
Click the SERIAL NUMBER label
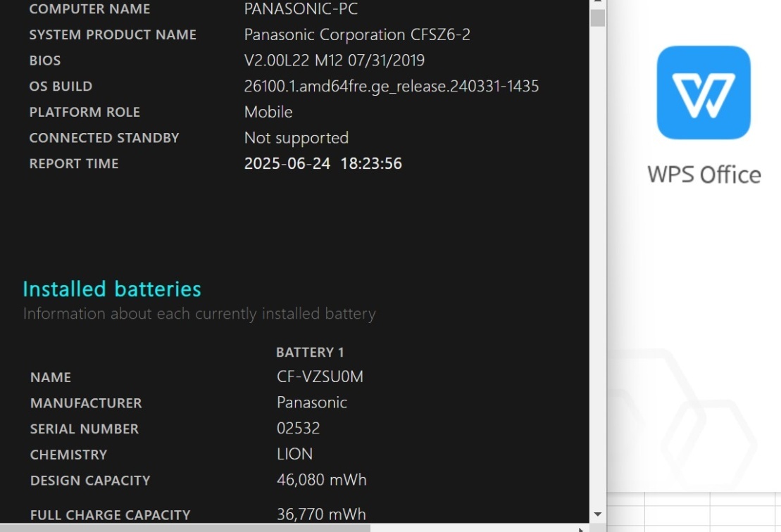coord(85,429)
